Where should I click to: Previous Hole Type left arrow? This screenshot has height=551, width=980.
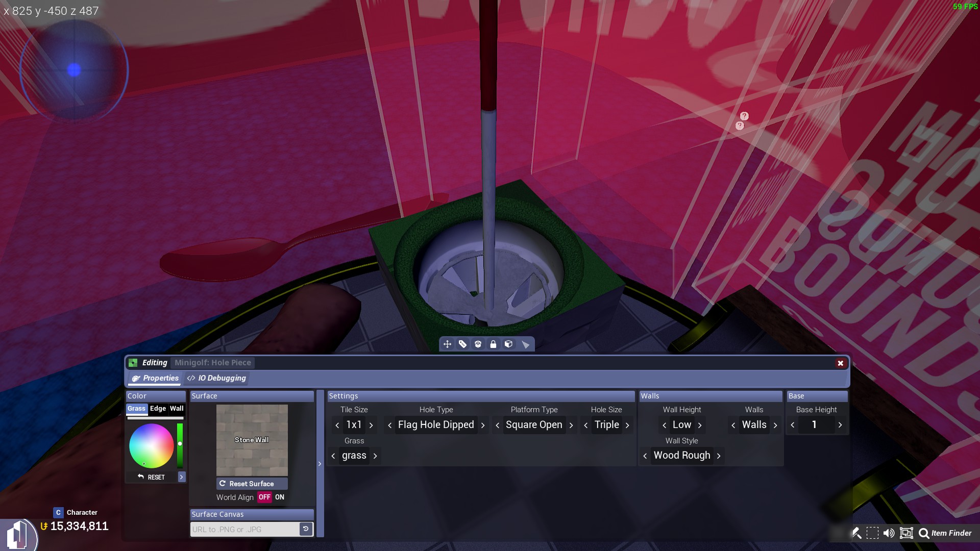coord(390,425)
